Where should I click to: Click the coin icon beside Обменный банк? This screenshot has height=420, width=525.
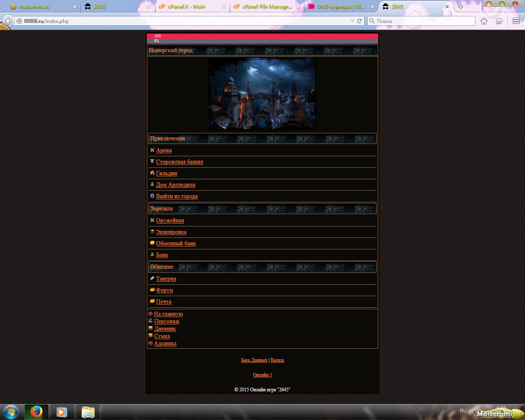(x=152, y=243)
